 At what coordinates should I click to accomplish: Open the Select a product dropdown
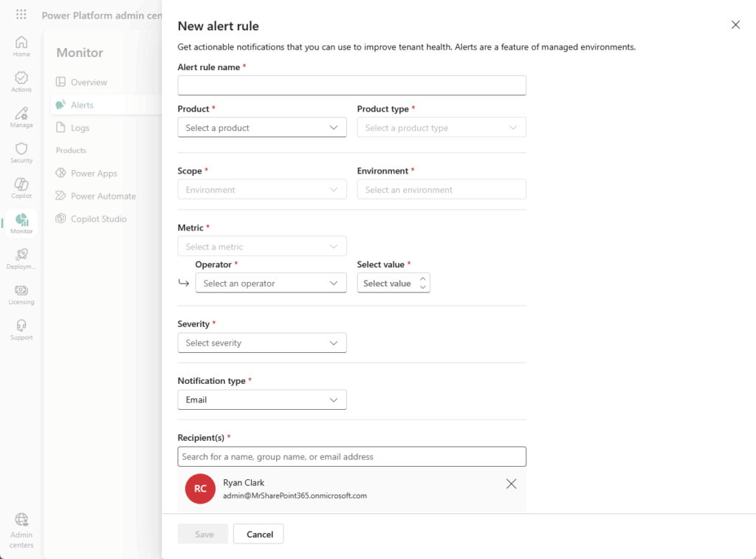pos(262,127)
